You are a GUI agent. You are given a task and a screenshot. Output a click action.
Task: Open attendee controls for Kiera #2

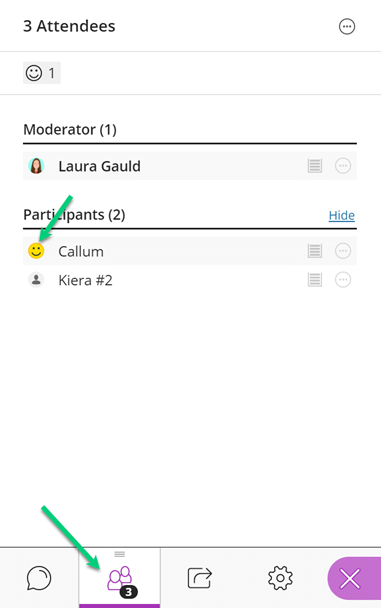343,280
